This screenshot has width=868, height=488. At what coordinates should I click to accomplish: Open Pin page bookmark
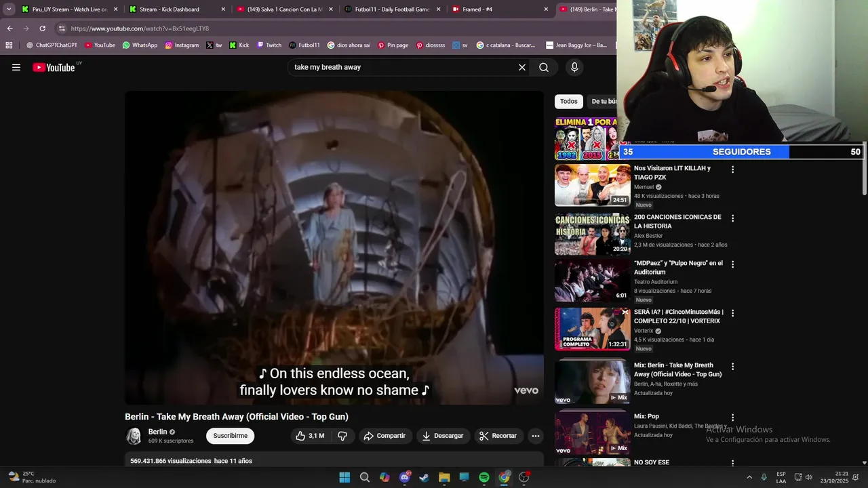(393, 45)
